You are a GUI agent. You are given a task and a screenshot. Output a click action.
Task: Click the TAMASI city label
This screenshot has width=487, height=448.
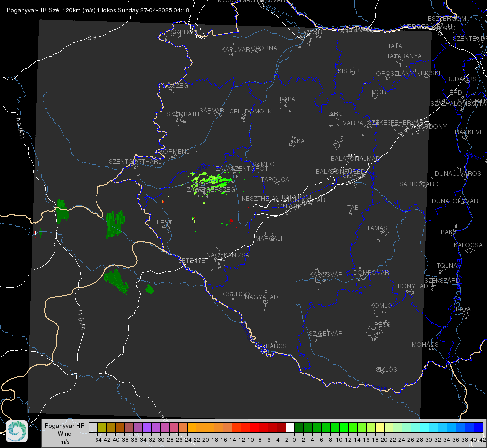[x=378, y=228]
